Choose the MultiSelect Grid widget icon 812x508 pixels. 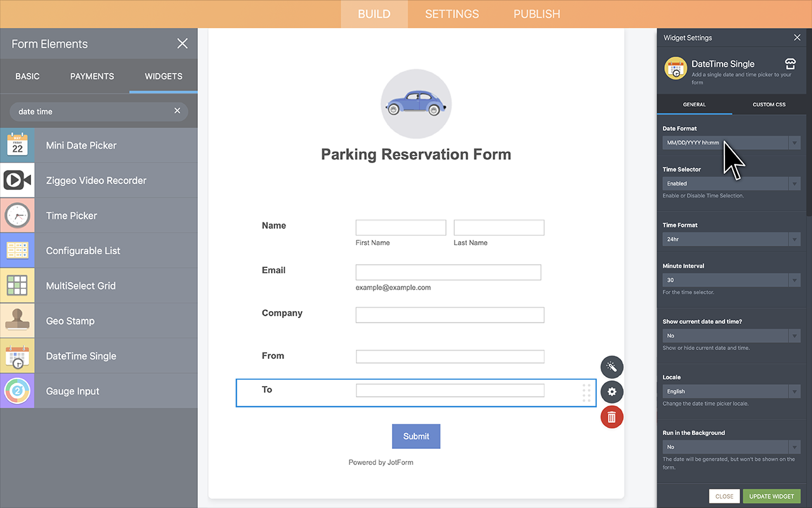click(x=17, y=285)
